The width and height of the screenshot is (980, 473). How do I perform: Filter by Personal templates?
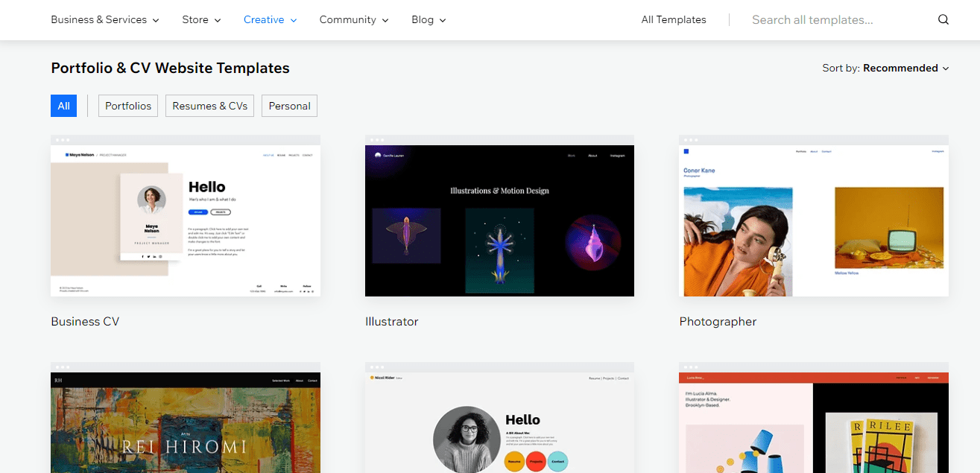[x=289, y=106]
